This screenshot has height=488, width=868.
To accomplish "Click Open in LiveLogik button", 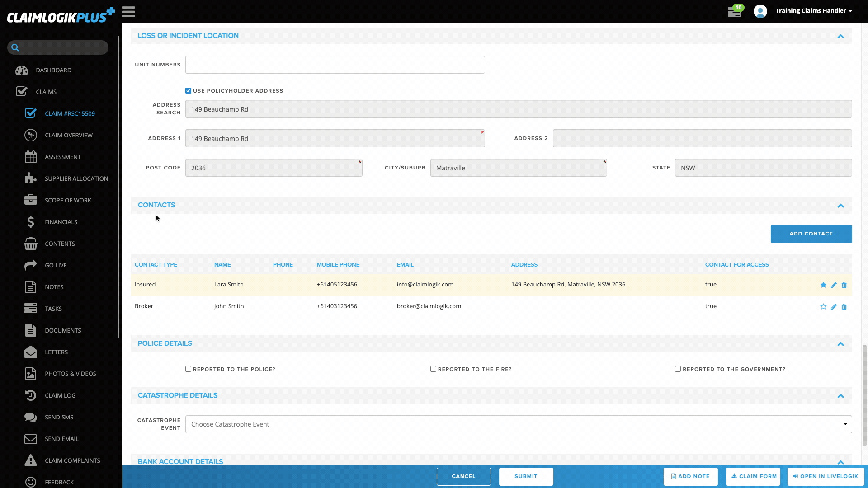I will [x=826, y=476].
